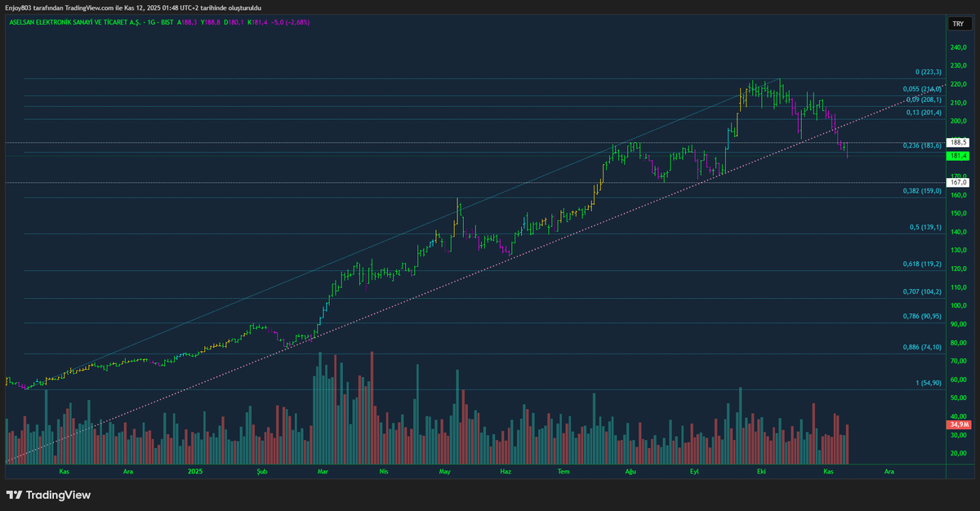Click the 'Nis' month label on time axis
The width and height of the screenshot is (980, 511).
383,471
